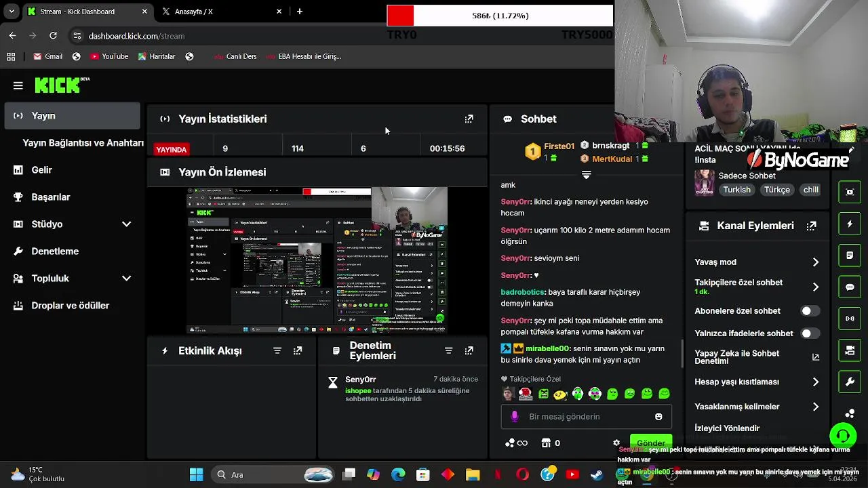This screenshot has height=488, width=868.
Task: Click the Türkçe tag chip
Action: point(777,190)
